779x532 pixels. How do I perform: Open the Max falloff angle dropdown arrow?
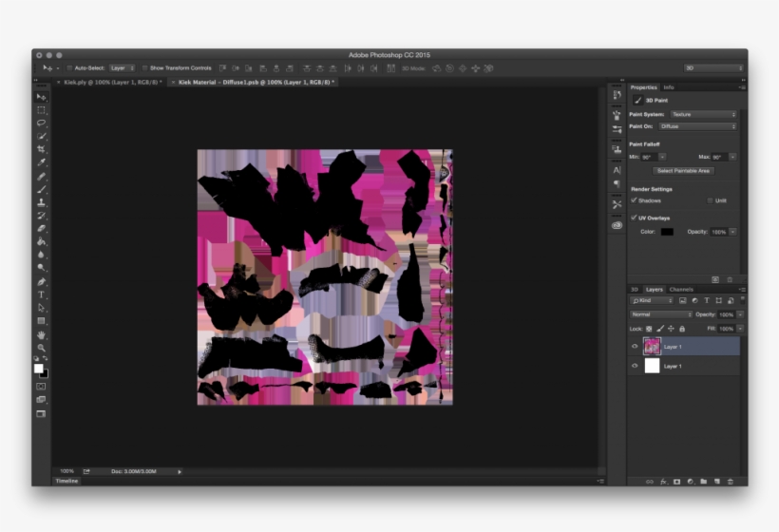pyautogui.click(x=732, y=157)
